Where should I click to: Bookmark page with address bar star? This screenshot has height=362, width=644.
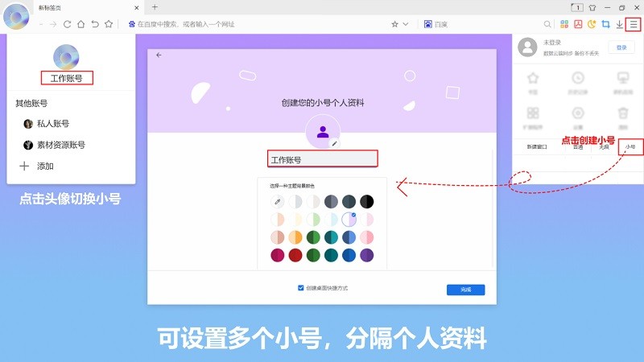pyautogui.click(x=394, y=24)
